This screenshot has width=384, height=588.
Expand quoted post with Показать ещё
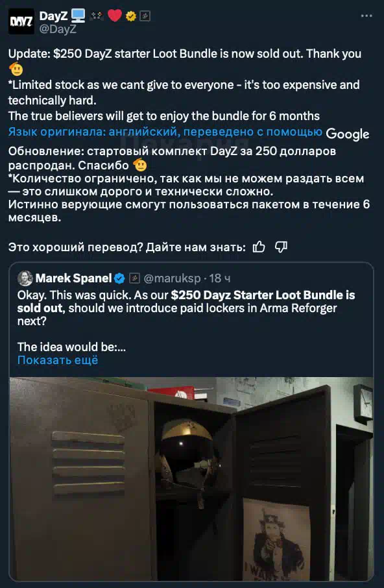[58, 360]
